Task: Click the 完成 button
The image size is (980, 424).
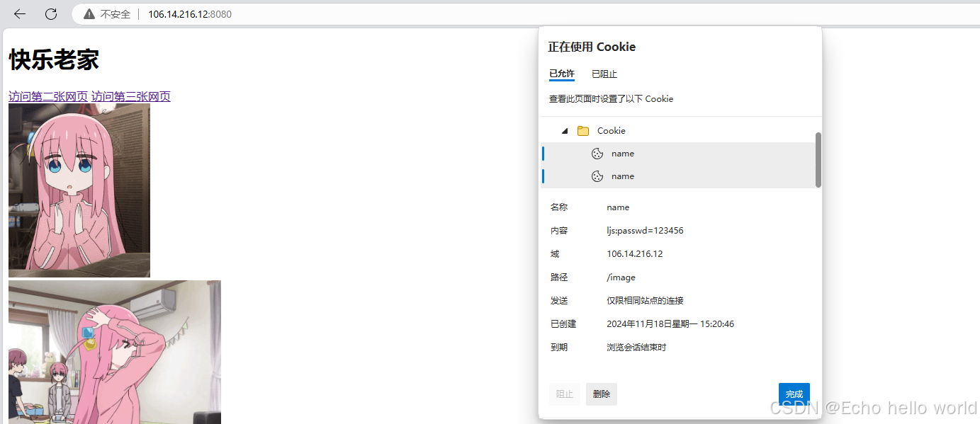Action: point(794,394)
